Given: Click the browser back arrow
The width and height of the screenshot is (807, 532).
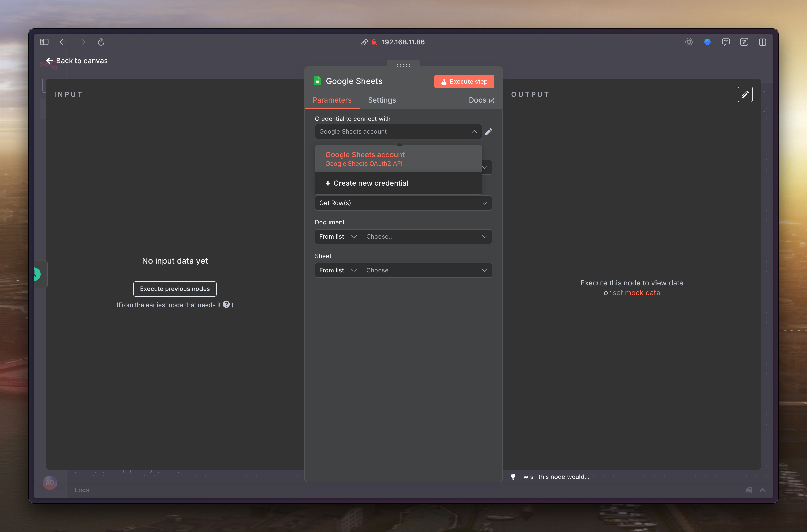Looking at the screenshot, I should pos(63,42).
